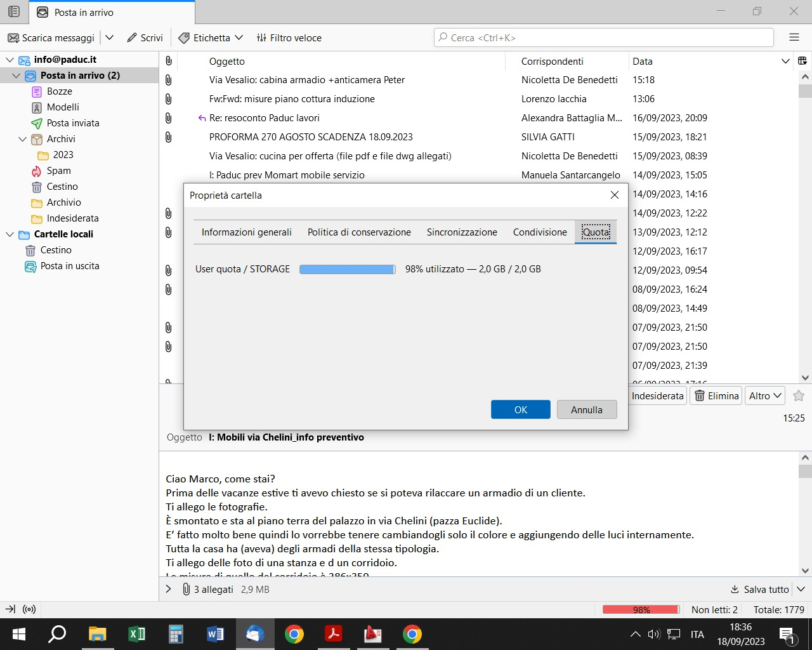The width and height of the screenshot is (812, 650).
Task: Open the Altro actions dropdown
Action: (x=765, y=395)
